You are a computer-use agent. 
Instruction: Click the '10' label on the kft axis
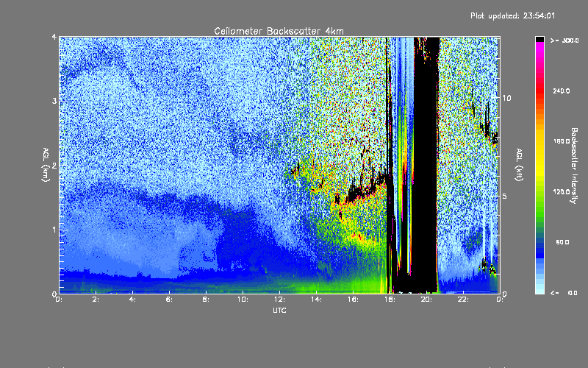click(506, 98)
